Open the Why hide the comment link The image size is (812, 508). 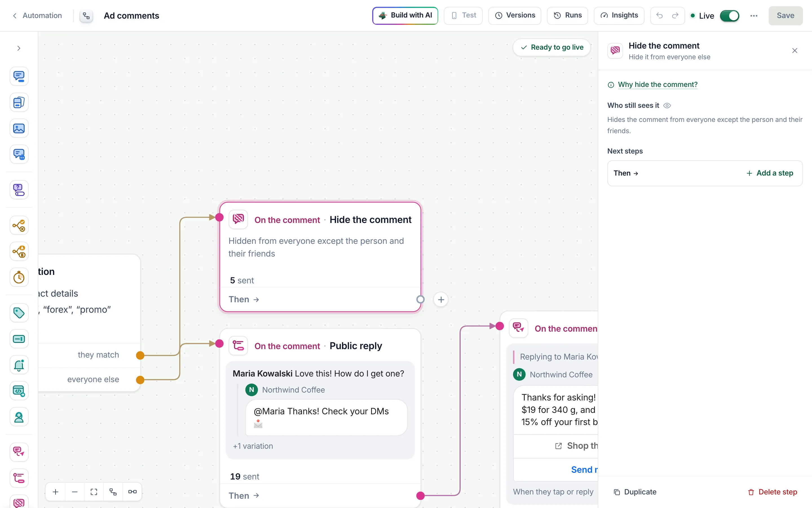click(657, 85)
